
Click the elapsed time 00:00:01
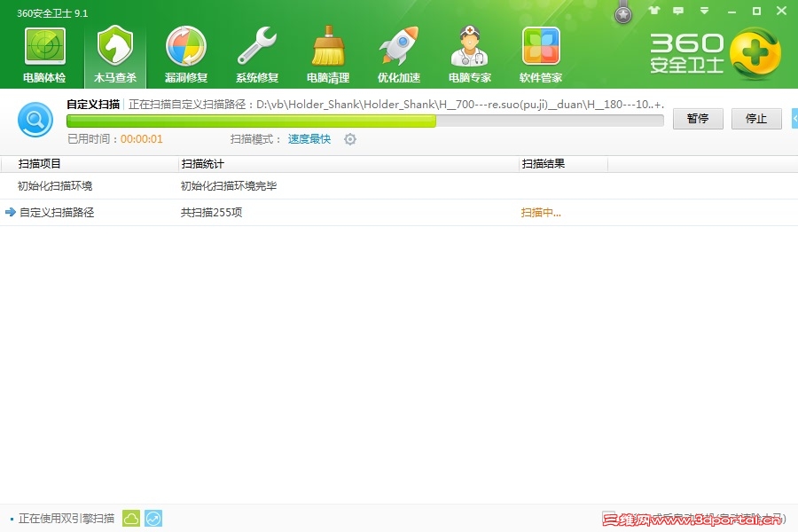(142, 139)
